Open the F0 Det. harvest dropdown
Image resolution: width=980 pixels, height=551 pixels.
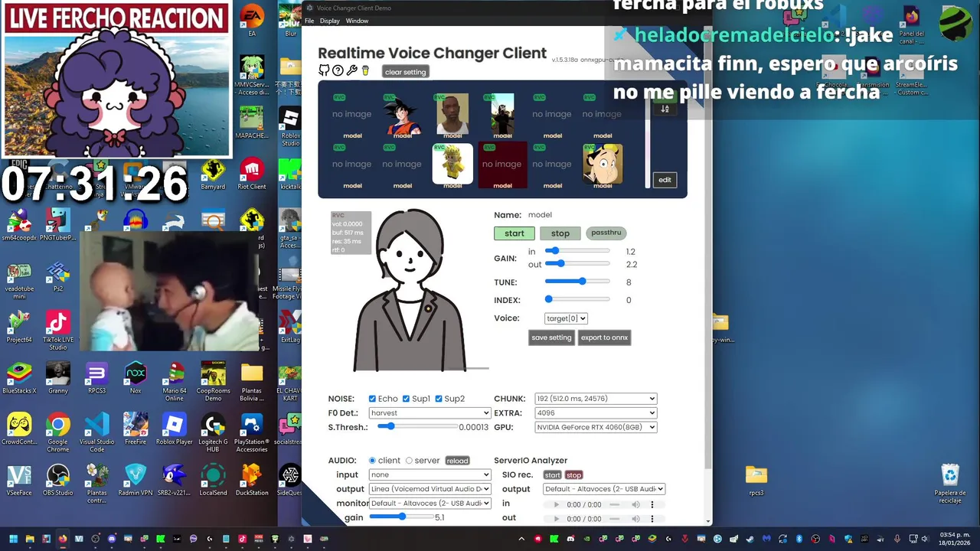click(x=430, y=412)
